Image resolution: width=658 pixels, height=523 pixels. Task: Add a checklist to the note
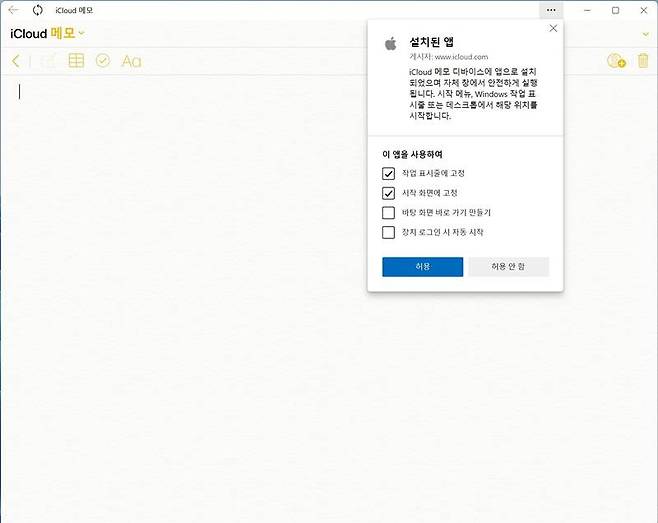(x=103, y=61)
